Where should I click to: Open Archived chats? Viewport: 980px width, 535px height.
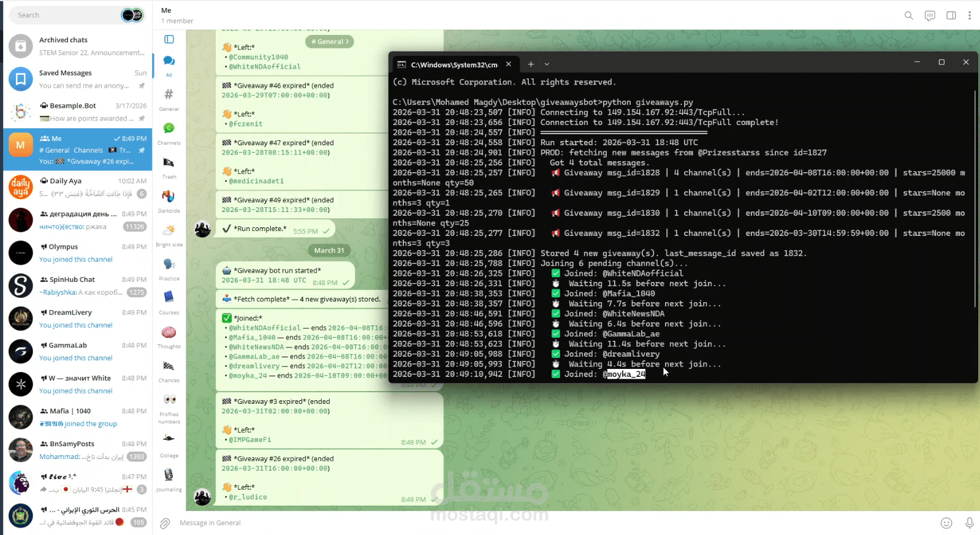(x=78, y=46)
